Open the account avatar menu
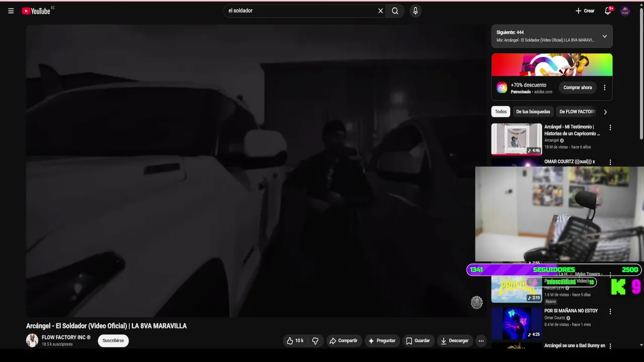Image resolution: width=644 pixels, height=362 pixels. tap(625, 11)
